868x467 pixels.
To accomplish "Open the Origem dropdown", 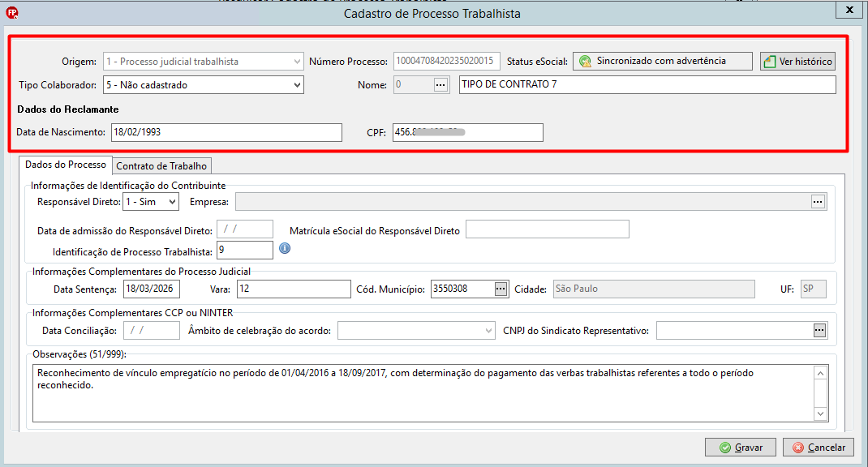I will 203,62.
